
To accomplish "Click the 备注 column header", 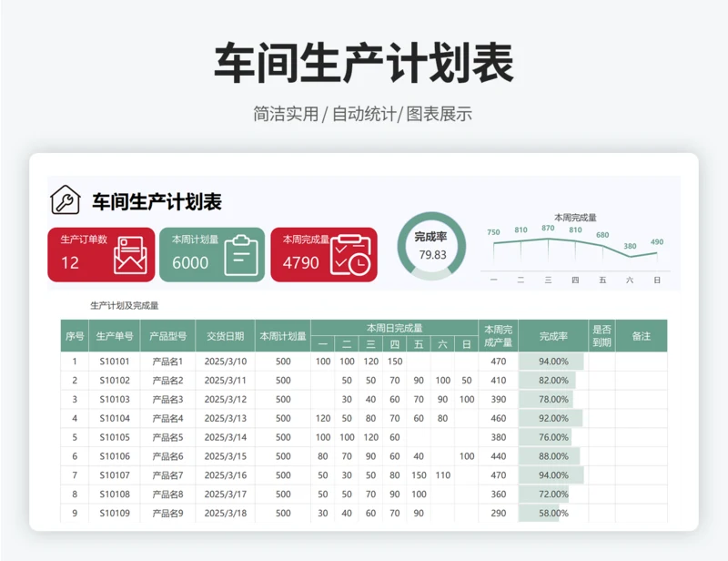I will click(642, 335).
